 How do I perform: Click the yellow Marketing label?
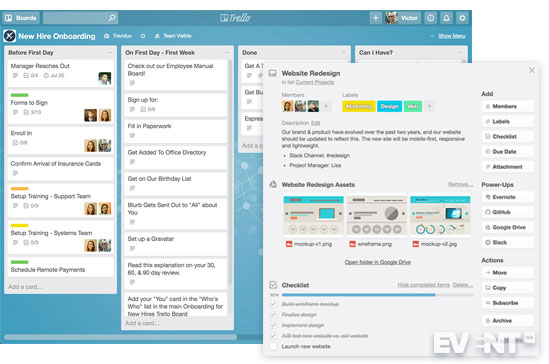(359, 106)
